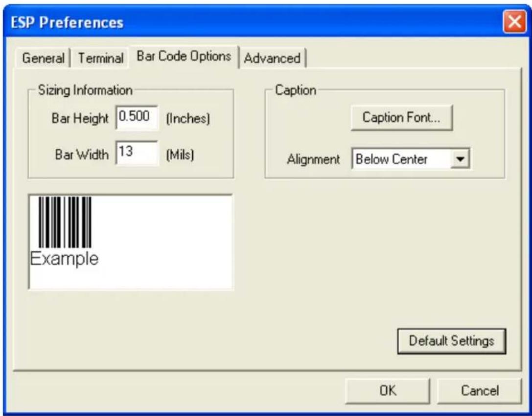
Task: Go to the Advanced tab
Action: pyautogui.click(x=273, y=58)
